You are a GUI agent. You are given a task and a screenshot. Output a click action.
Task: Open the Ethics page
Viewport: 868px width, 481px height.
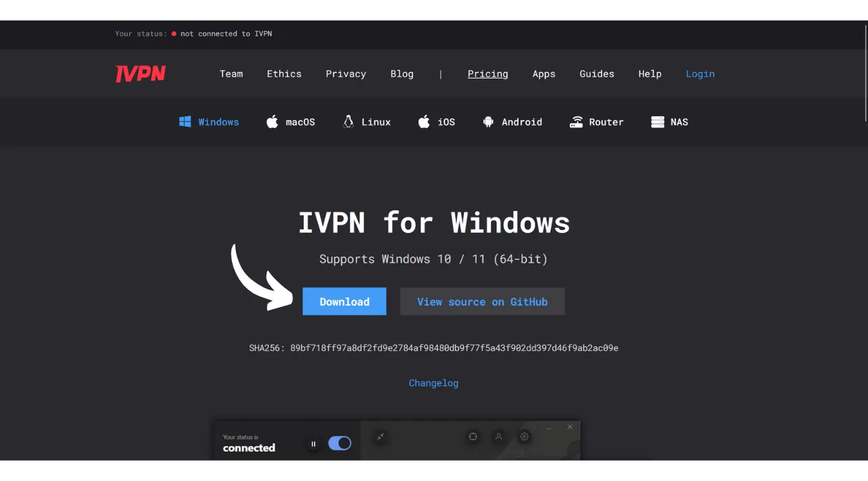coord(284,74)
